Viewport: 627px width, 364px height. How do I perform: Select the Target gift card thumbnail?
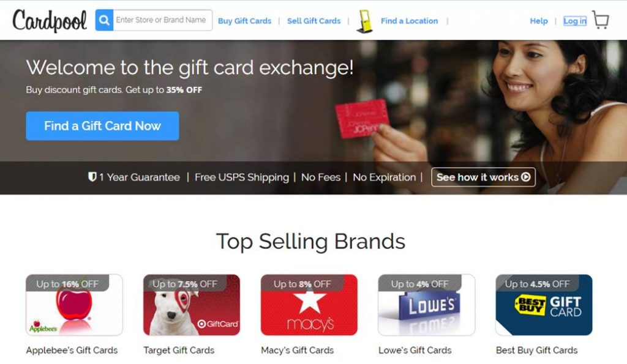192,305
